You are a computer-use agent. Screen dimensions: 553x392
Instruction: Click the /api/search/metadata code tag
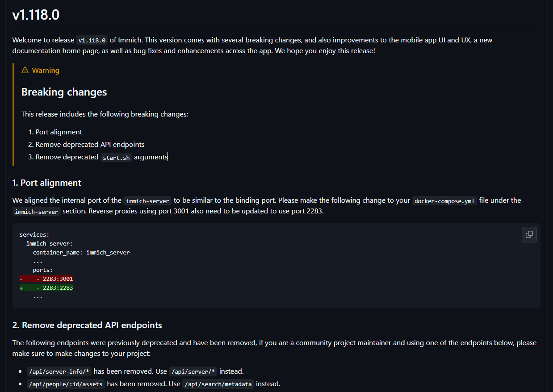coord(218,384)
